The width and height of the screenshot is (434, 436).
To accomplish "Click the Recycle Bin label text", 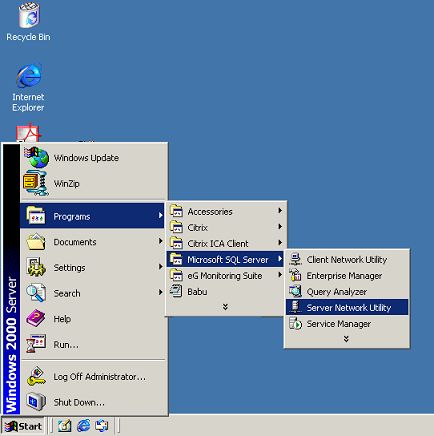I will [x=28, y=37].
